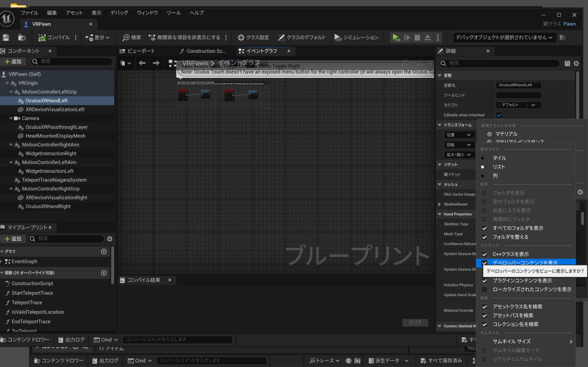This screenshot has height=367, width=588.
Task: Collapse the MotionControllerLeftGrip tree node
Action: (11, 92)
